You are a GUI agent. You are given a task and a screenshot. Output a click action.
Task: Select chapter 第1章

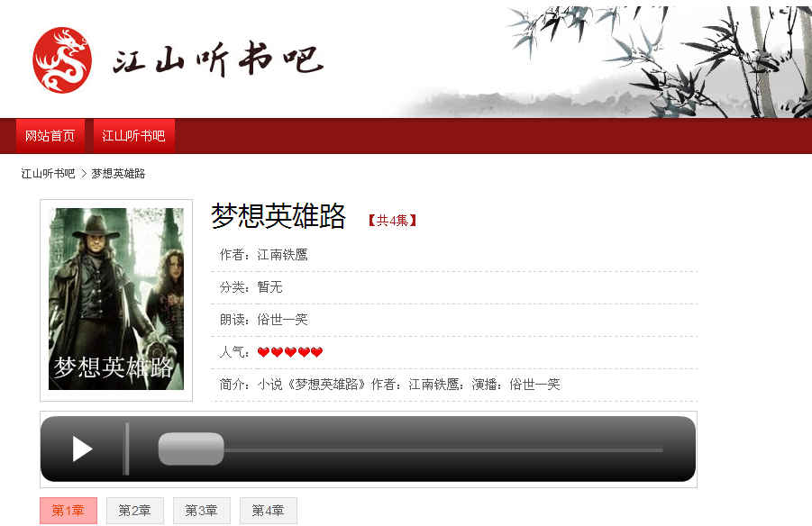coord(68,511)
